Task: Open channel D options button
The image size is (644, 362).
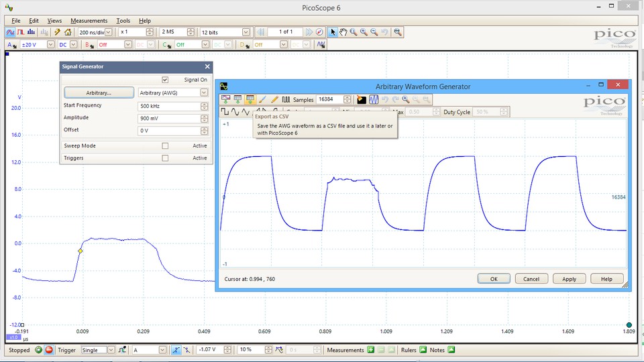Action: (244, 44)
